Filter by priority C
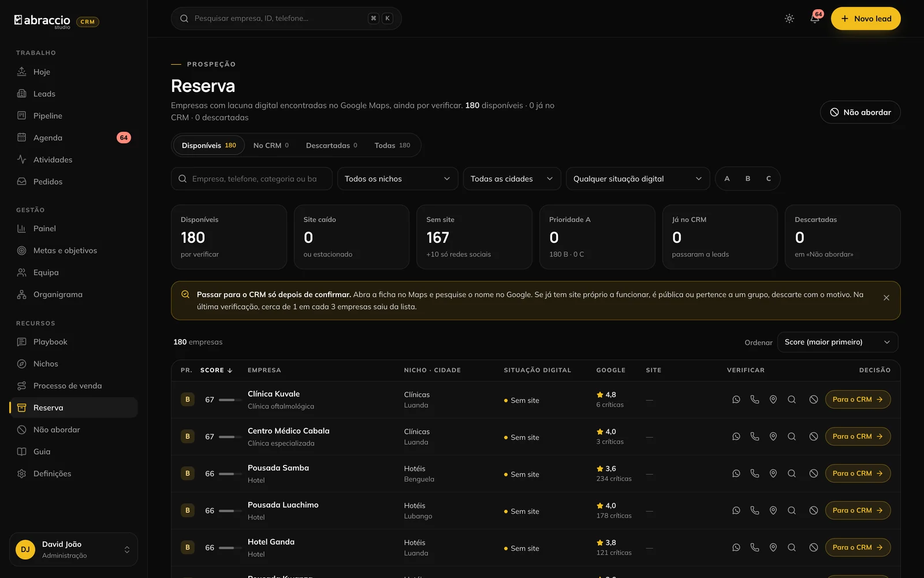The width and height of the screenshot is (924, 578). coord(769,179)
